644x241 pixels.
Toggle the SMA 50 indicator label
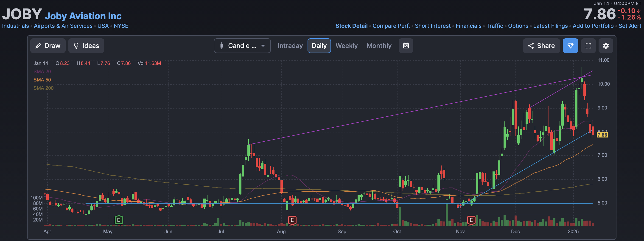tap(42, 80)
